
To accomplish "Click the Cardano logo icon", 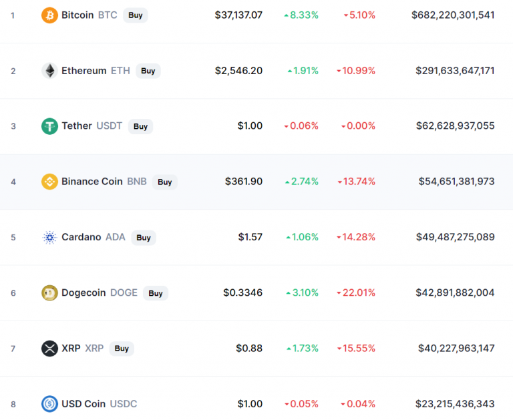I will coord(49,237).
